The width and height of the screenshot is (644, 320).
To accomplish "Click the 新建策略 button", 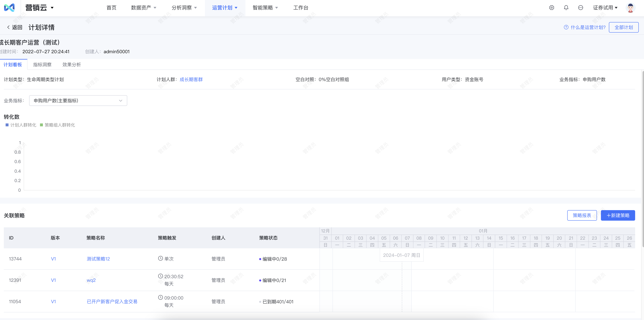I will pyautogui.click(x=618, y=215).
